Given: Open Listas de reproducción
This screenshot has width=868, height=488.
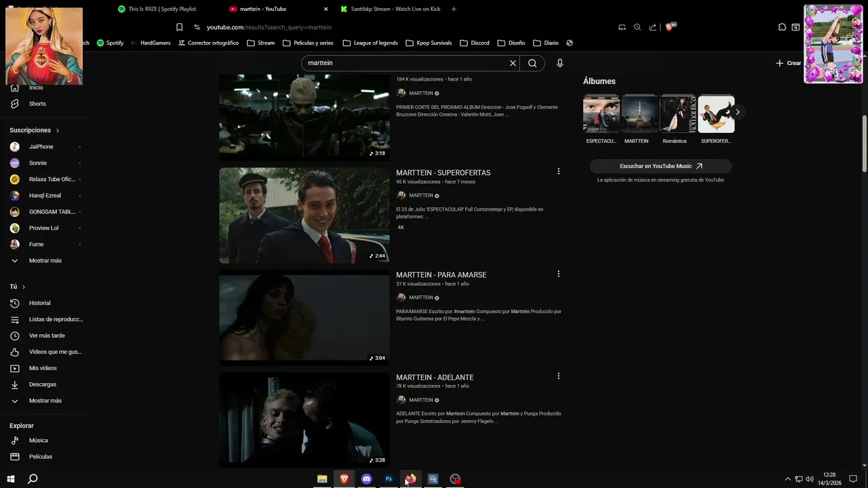Looking at the screenshot, I should pos(46,319).
